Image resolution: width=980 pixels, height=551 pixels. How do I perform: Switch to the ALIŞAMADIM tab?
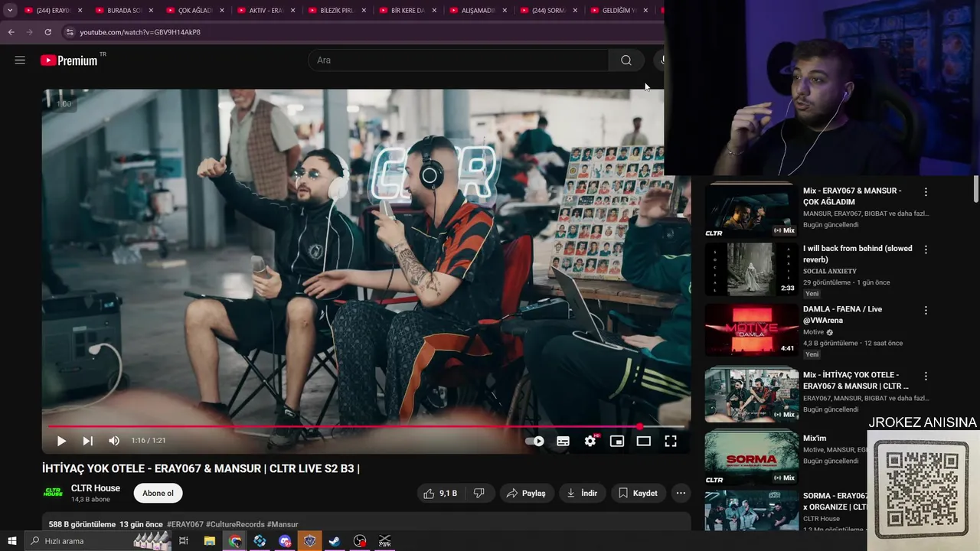click(x=478, y=11)
